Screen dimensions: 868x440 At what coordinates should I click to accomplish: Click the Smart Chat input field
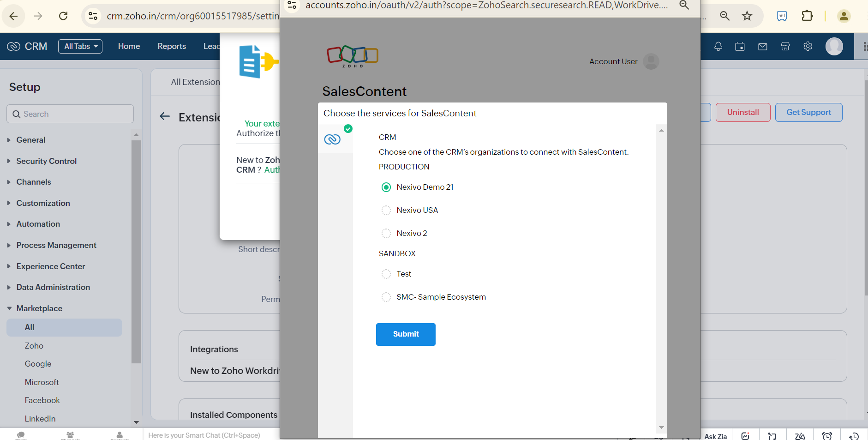(x=204, y=435)
